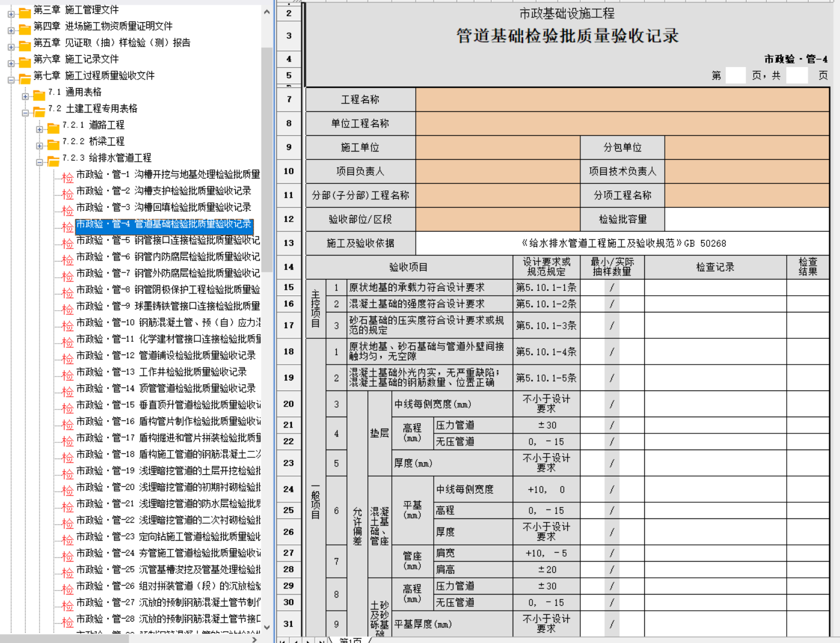Image resolution: width=840 pixels, height=643 pixels.
Task: Click the 检查记录 column header cell
Action: (x=715, y=267)
